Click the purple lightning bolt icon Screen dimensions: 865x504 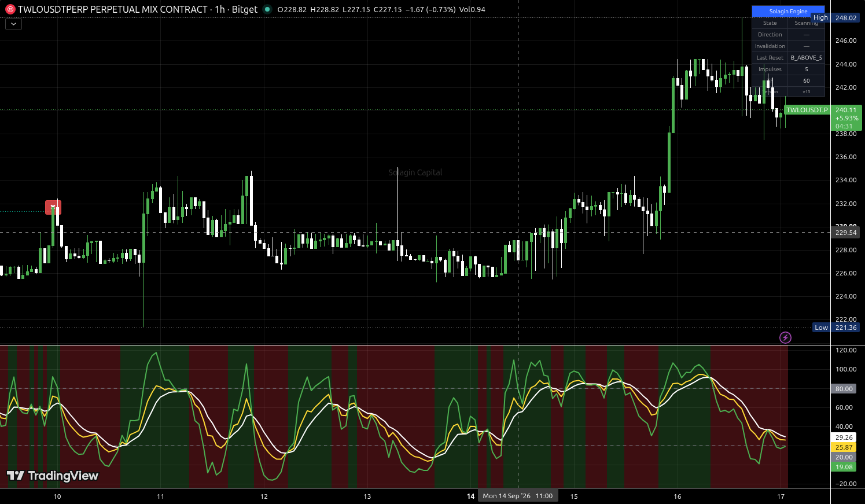click(x=785, y=337)
